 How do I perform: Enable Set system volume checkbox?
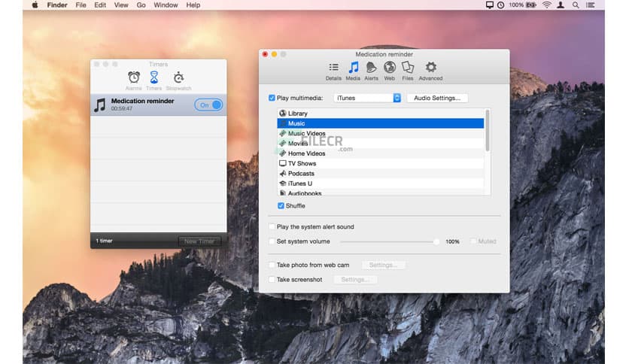[x=272, y=241]
